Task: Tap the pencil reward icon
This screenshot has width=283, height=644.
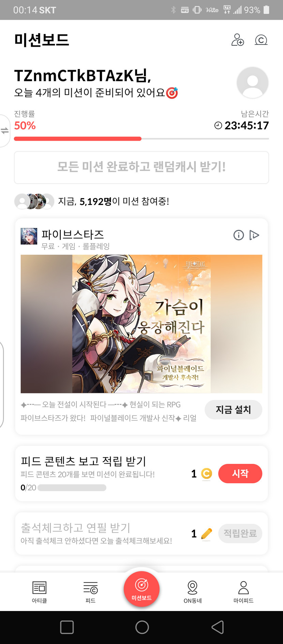Action: coord(207,533)
